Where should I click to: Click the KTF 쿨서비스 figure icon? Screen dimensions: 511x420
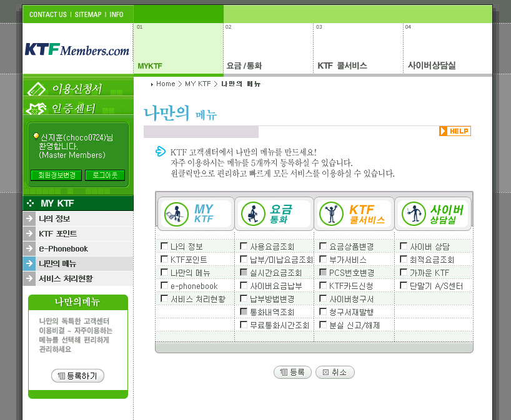(x=332, y=214)
